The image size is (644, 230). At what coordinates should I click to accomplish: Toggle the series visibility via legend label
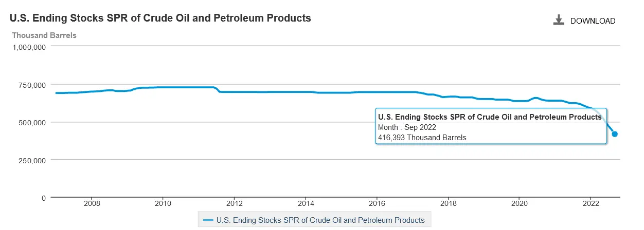click(x=320, y=220)
